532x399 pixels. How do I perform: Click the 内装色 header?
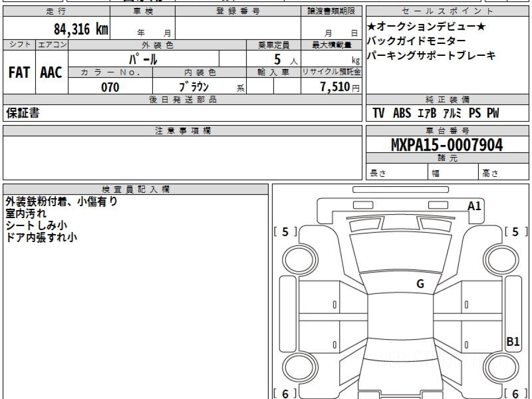(x=199, y=72)
